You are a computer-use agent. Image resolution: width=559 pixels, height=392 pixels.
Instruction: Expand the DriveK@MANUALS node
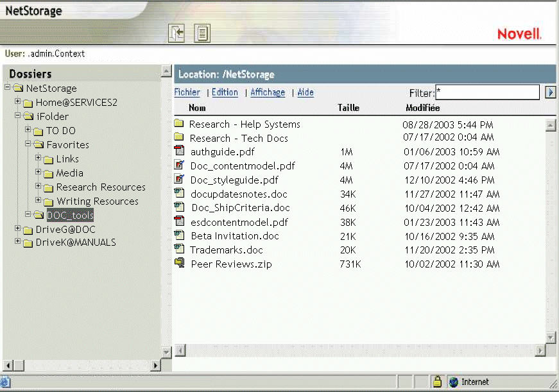(x=17, y=241)
